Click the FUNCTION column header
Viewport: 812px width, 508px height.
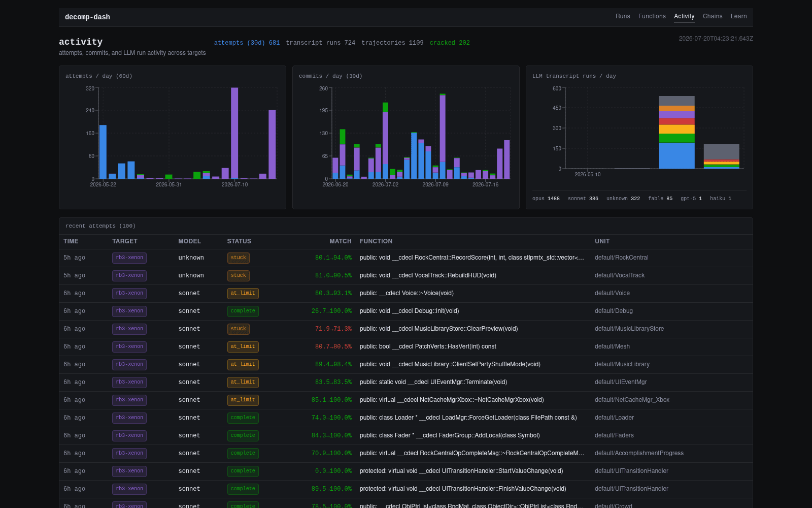pyautogui.click(x=376, y=241)
